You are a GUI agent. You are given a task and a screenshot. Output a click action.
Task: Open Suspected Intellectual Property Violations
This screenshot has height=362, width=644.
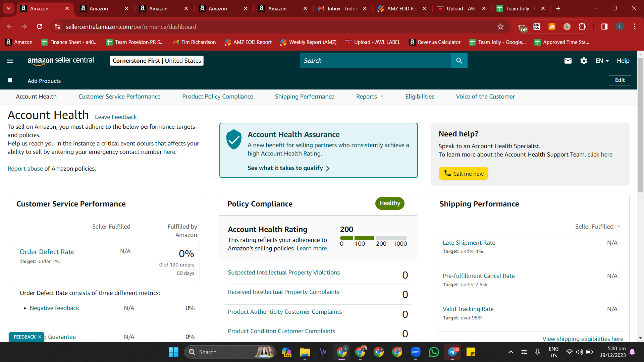(x=284, y=273)
